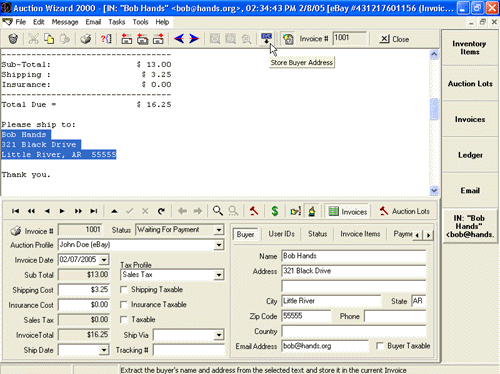Click the refresh record curved arrow icon
This screenshot has height=374, width=500.
pos(161,211)
